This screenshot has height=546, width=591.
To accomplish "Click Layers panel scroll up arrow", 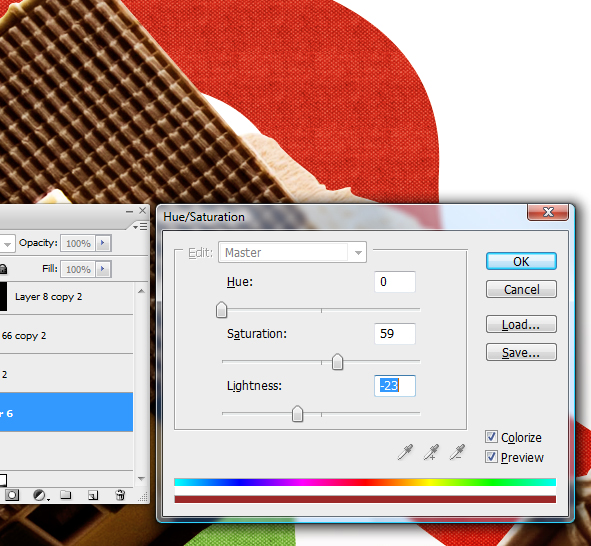I will pos(141,291).
